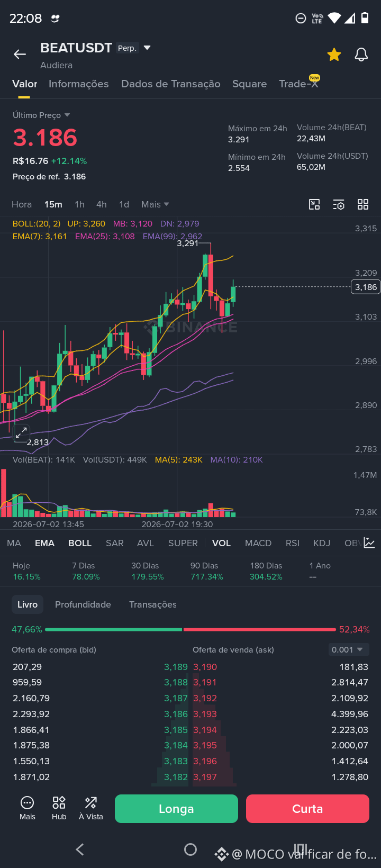381x868 pixels.
Task: Open the Mais menu icon
Action: (x=28, y=808)
